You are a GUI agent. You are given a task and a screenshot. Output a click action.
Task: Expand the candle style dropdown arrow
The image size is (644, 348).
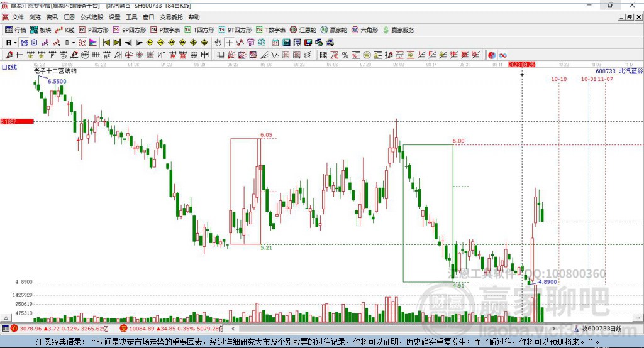tap(74, 43)
